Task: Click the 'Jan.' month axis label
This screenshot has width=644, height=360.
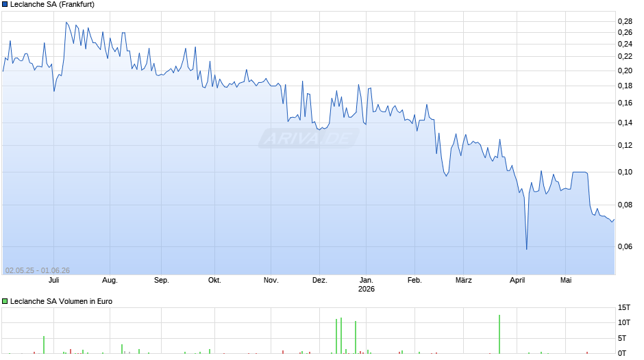Action: (x=367, y=281)
